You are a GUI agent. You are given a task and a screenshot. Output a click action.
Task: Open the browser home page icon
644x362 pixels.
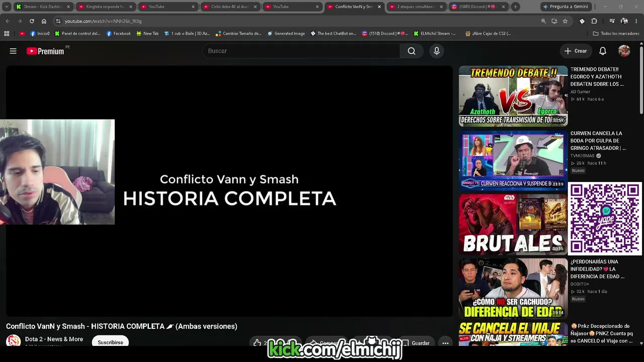(x=44, y=21)
